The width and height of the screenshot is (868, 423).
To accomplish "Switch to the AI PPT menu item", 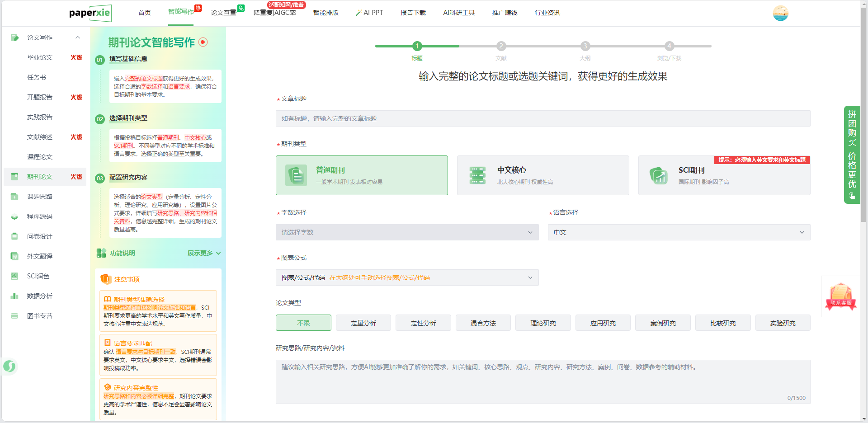I will (369, 13).
